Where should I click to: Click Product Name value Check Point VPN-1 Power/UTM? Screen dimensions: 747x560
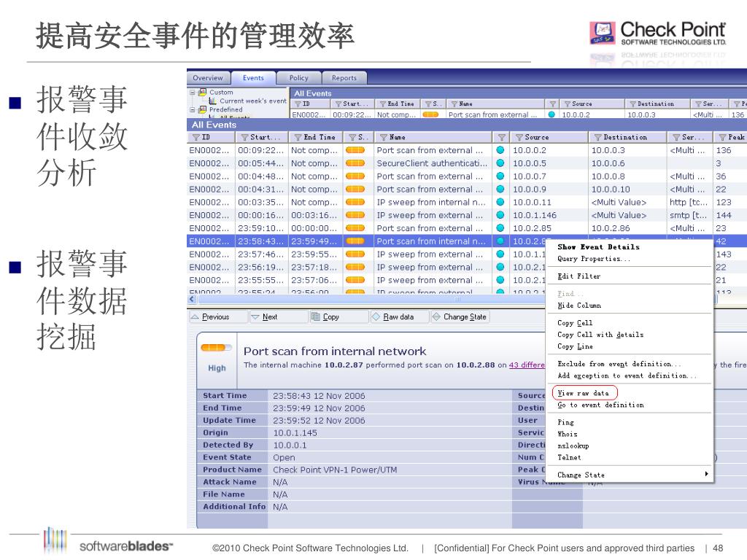click(x=335, y=470)
